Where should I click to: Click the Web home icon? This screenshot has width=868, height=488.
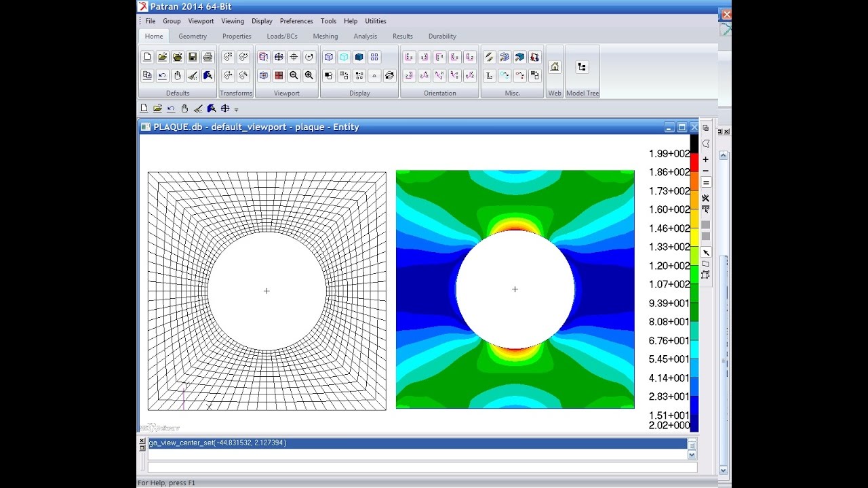tap(555, 66)
